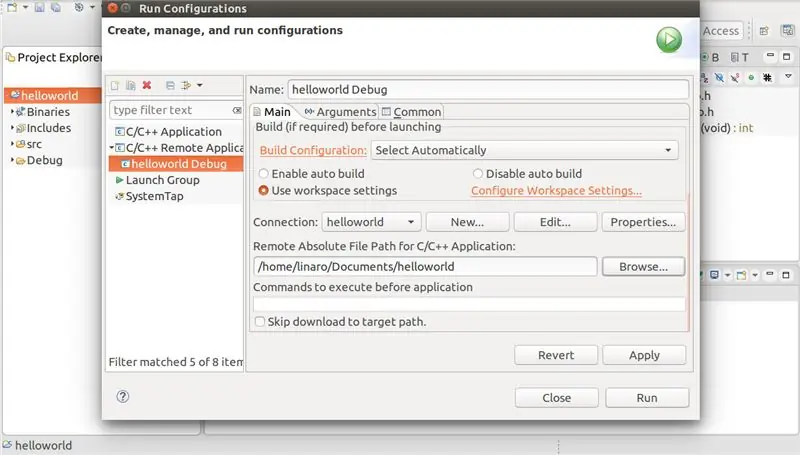Screen dimensions: 800x455
Task: Collapse all configurations using toolbar icon
Action: 170,85
